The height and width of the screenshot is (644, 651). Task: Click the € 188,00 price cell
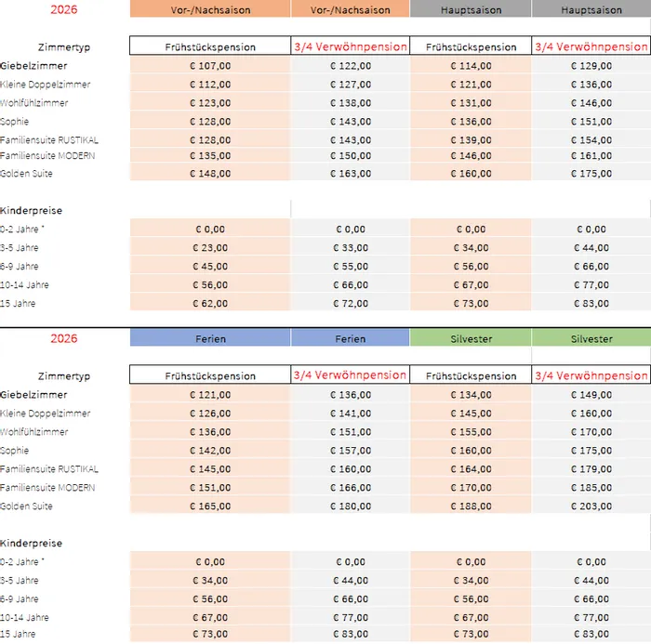tap(470, 506)
